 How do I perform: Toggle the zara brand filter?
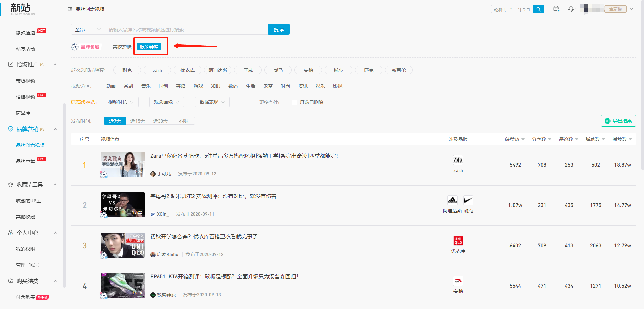[157, 70]
